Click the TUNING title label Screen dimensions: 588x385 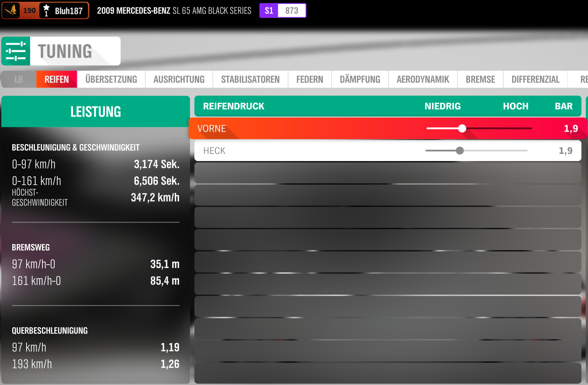(x=65, y=51)
